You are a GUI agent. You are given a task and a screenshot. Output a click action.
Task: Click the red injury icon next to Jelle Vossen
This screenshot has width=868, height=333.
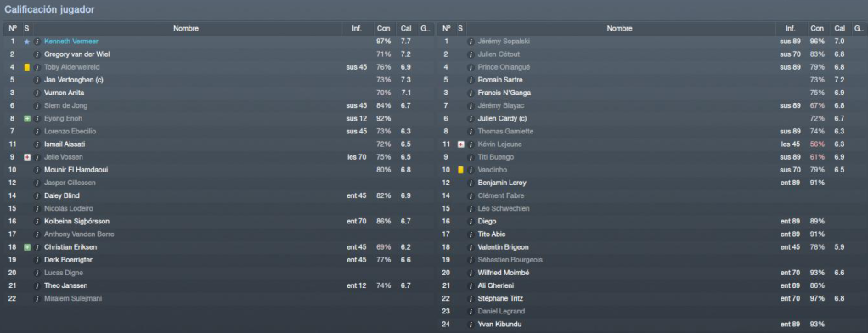(26, 157)
